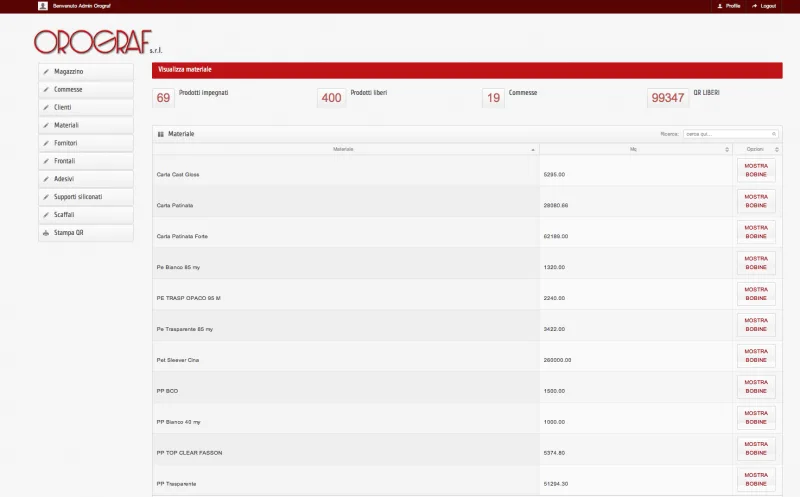800x497 pixels.
Task: Click the pencil icon next to Commesse
Action: (46, 90)
